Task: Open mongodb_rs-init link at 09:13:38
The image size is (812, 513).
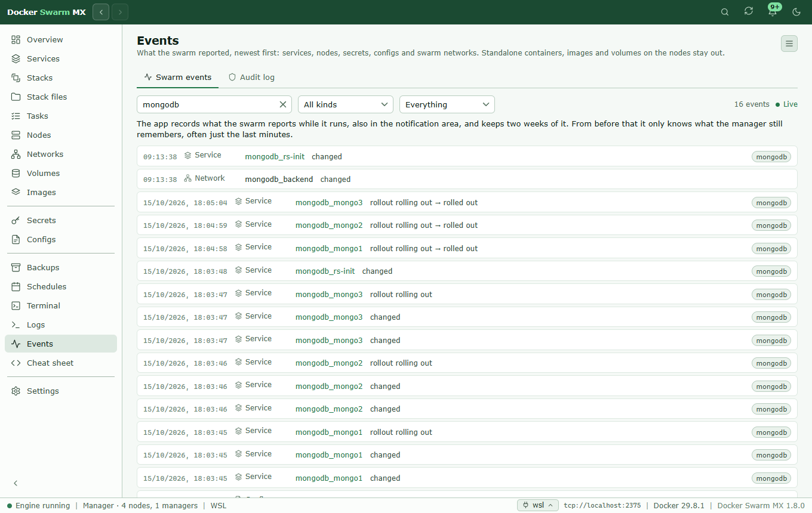Action: pos(275,156)
